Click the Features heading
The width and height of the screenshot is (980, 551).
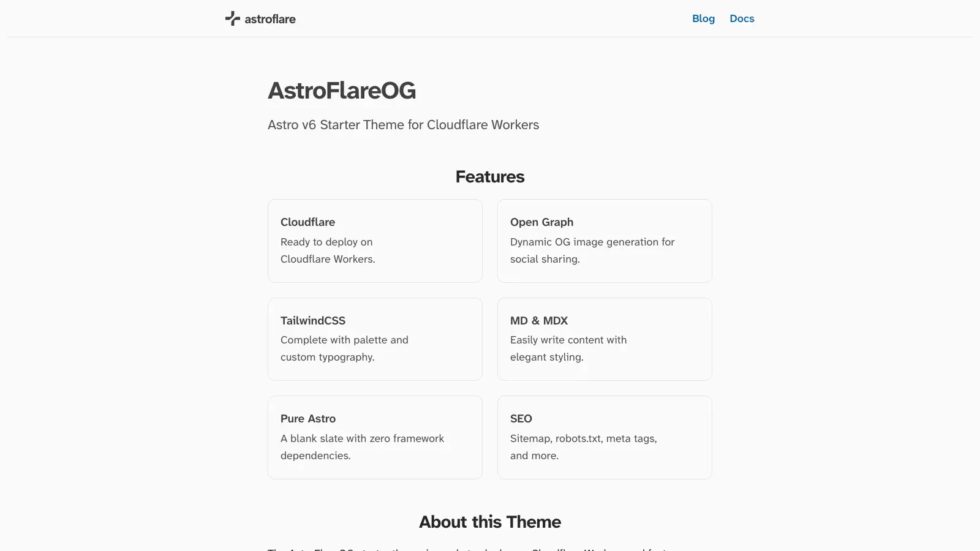[x=490, y=177]
